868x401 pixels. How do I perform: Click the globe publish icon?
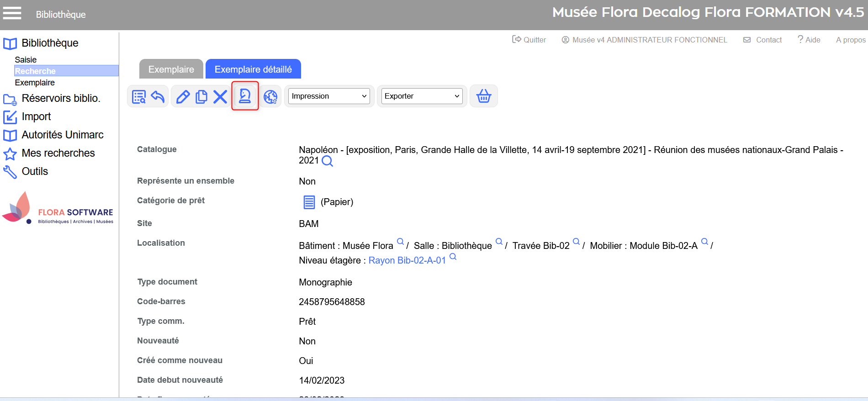[x=270, y=96]
